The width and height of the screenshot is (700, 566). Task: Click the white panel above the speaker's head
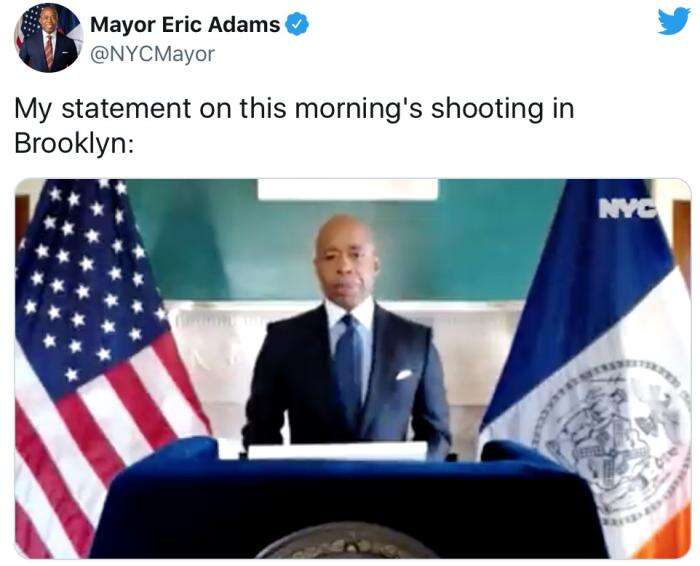348,189
